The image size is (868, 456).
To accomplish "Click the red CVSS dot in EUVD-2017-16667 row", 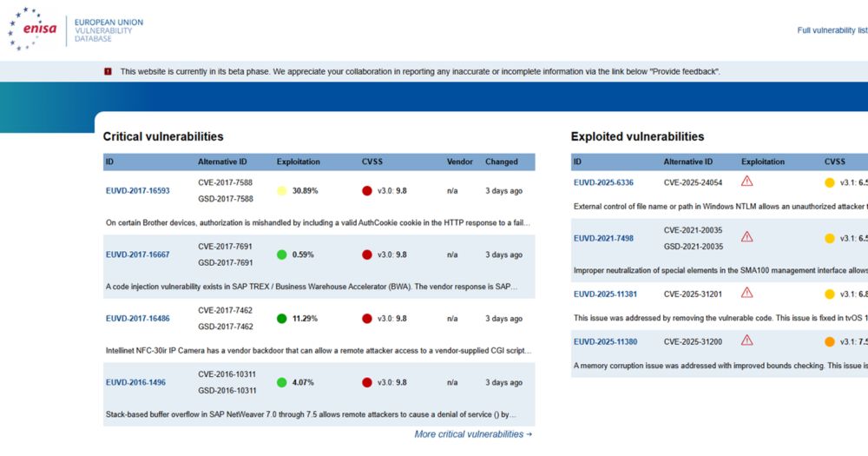I will (x=367, y=254).
